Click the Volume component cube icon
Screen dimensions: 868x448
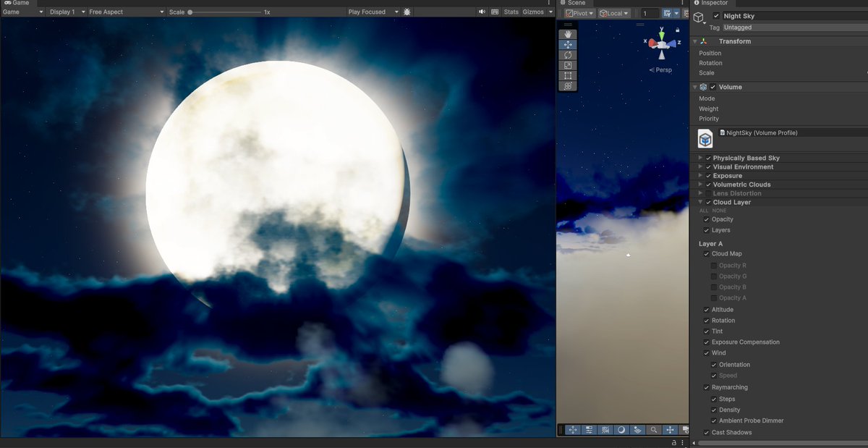pos(703,87)
